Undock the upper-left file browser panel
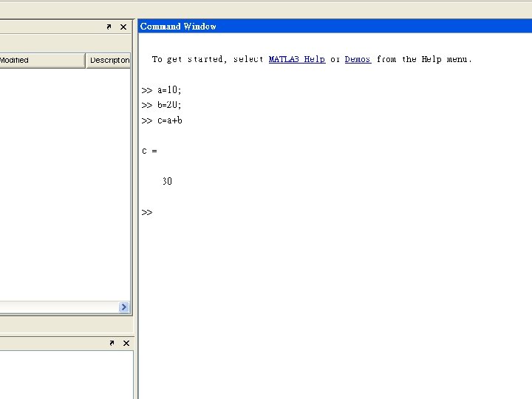The image size is (532, 399). click(x=109, y=27)
